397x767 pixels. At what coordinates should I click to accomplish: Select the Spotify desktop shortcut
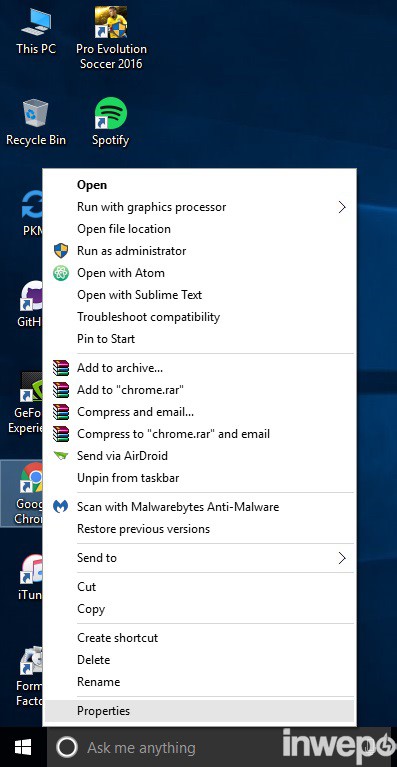pyautogui.click(x=111, y=122)
